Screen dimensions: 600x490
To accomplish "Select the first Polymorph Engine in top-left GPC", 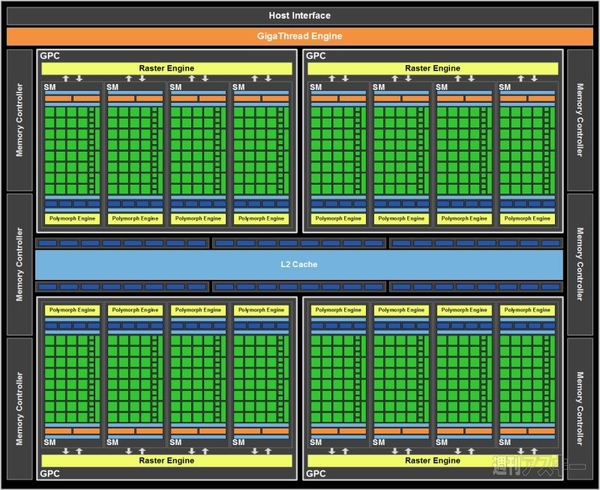I will (x=72, y=218).
